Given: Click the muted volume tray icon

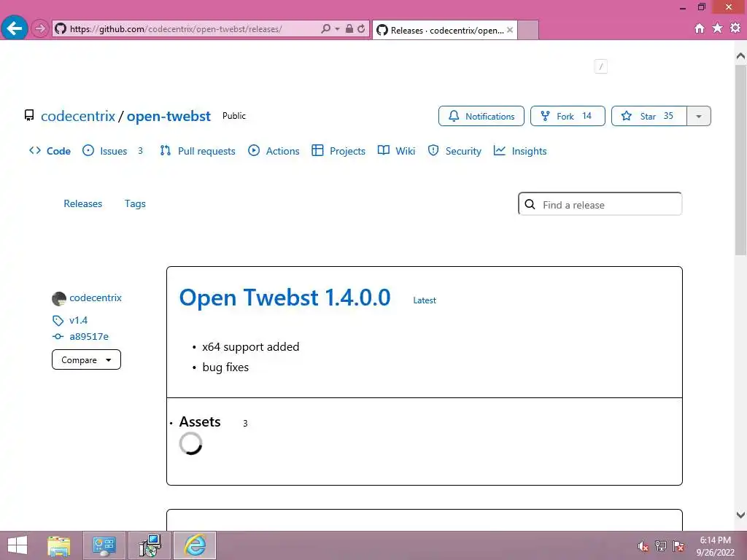Looking at the screenshot, I should point(643,546).
